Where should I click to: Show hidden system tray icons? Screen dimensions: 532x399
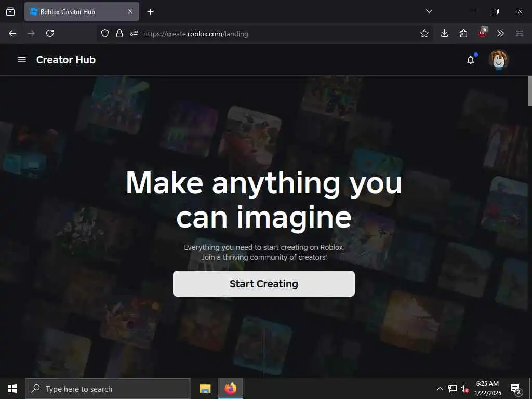pos(440,389)
